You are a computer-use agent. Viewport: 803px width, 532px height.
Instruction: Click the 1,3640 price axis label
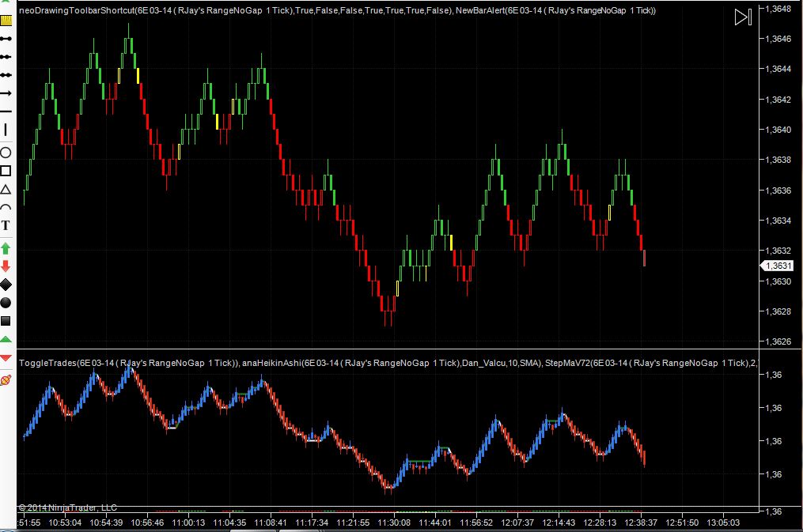tap(778, 130)
